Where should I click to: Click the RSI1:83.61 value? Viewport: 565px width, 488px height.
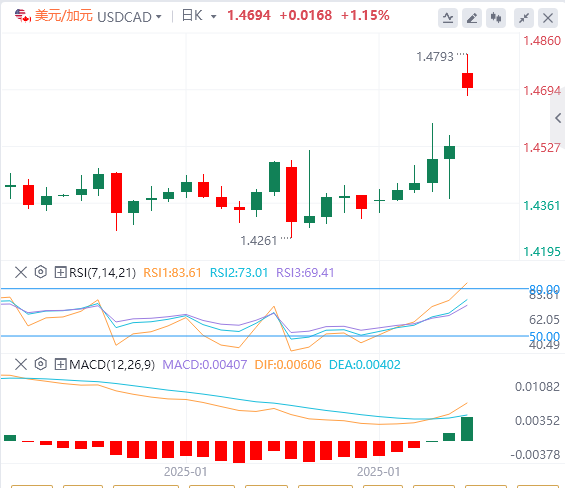172,272
